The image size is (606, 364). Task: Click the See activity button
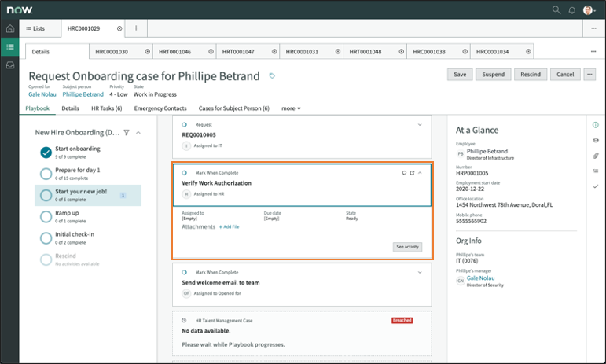[407, 247]
